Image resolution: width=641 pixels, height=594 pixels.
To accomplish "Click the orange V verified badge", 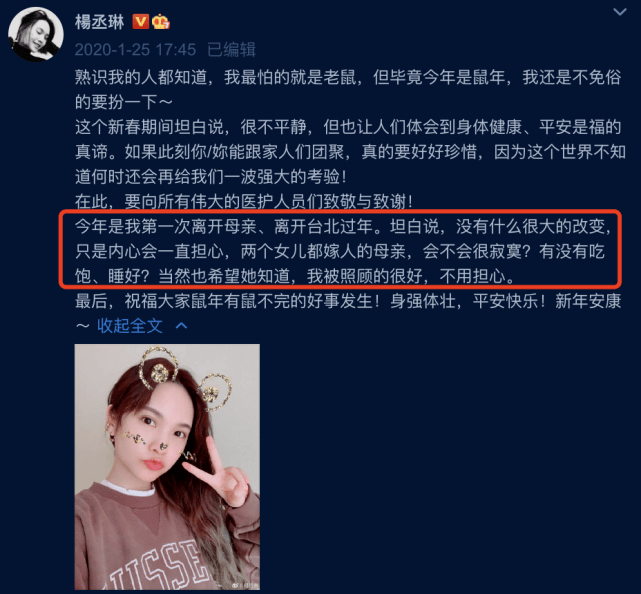I will 141,21.
